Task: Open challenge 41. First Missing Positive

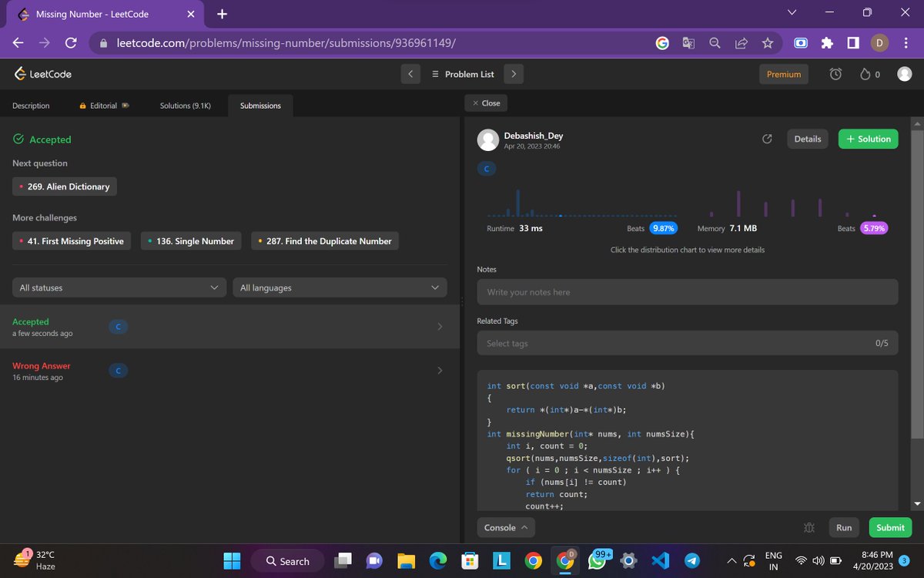Action: pyautogui.click(x=72, y=241)
